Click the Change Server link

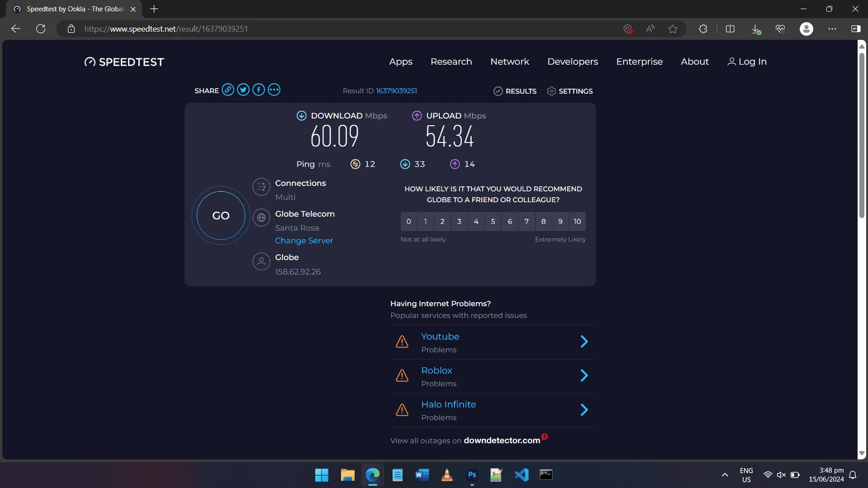click(304, 241)
